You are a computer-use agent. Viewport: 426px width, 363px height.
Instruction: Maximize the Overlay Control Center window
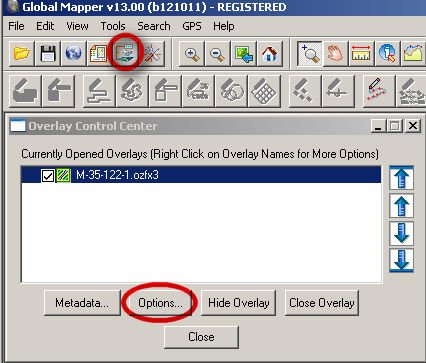[x=395, y=126]
